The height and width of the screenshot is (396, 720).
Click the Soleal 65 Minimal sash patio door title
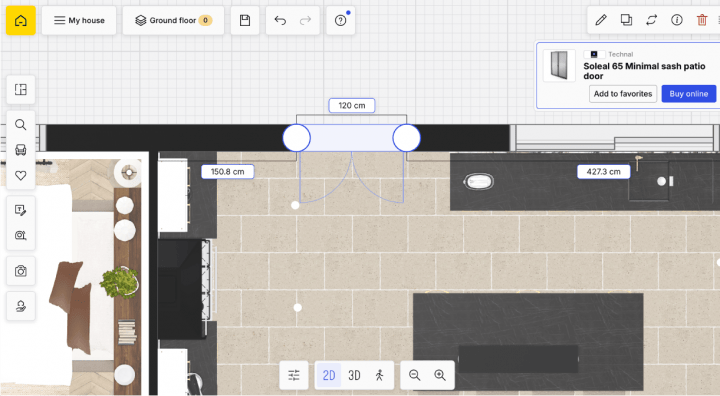(644, 71)
